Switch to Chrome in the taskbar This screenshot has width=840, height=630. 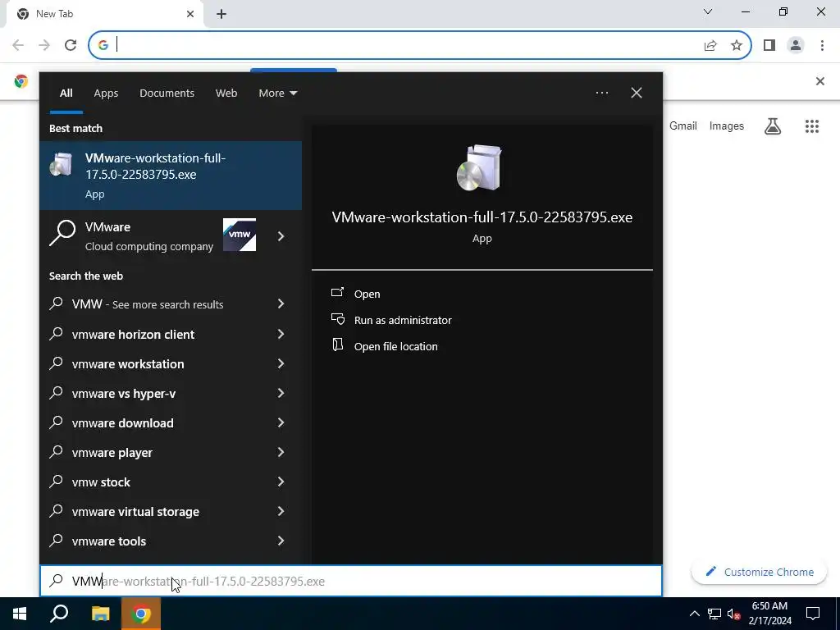[141, 614]
